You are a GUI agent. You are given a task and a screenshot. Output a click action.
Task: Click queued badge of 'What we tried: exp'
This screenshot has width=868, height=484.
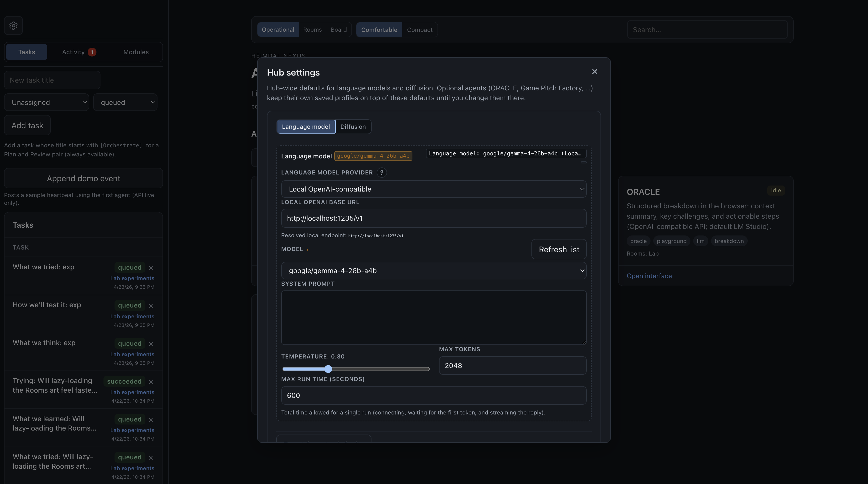(129, 267)
